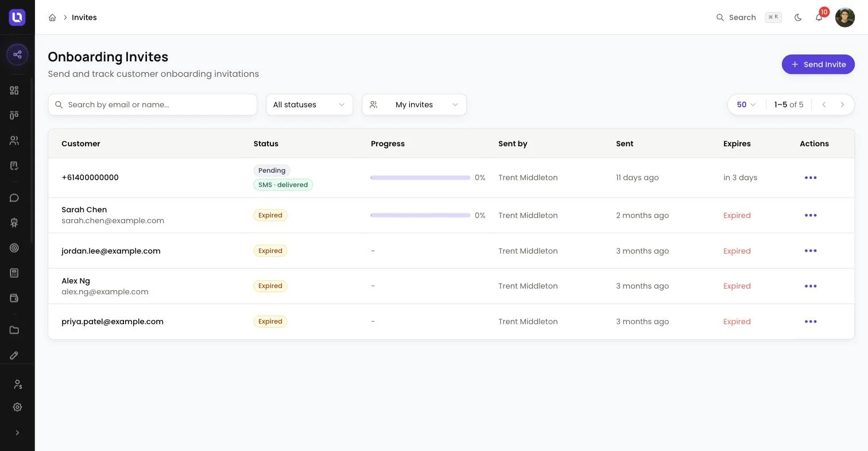
Task: Open the target icon in sidebar
Action: (x=14, y=248)
